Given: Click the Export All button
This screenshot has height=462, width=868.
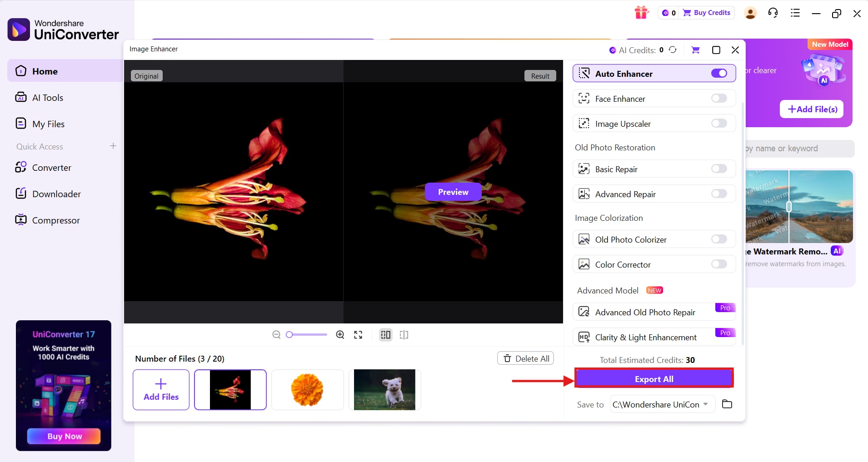Looking at the screenshot, I should click(x=653, y=378).
